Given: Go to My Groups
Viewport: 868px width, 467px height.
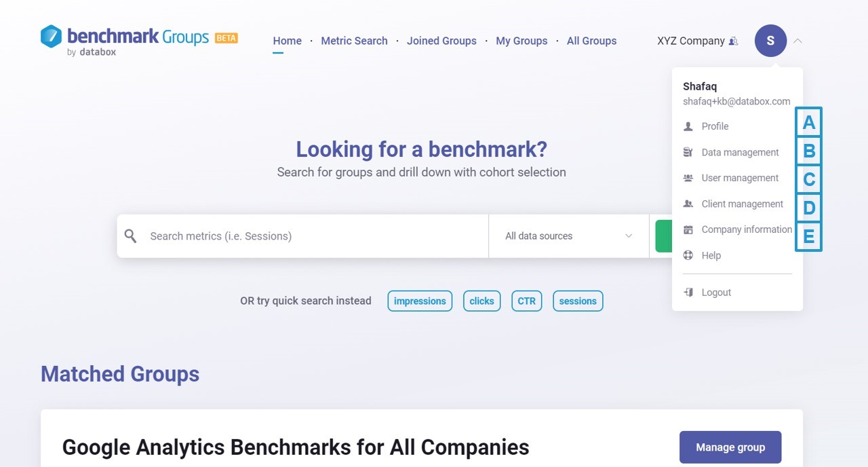Looking at the screenshot, I should (521, 41).
